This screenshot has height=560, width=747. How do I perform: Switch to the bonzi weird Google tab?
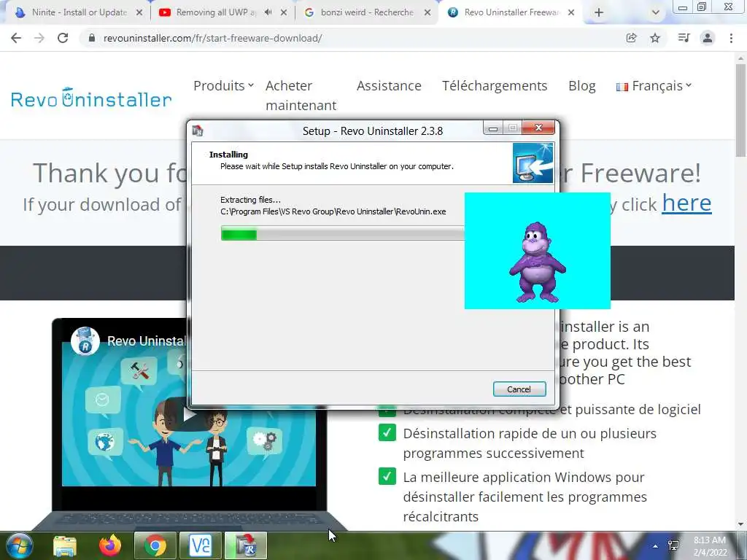pos(367,12)
